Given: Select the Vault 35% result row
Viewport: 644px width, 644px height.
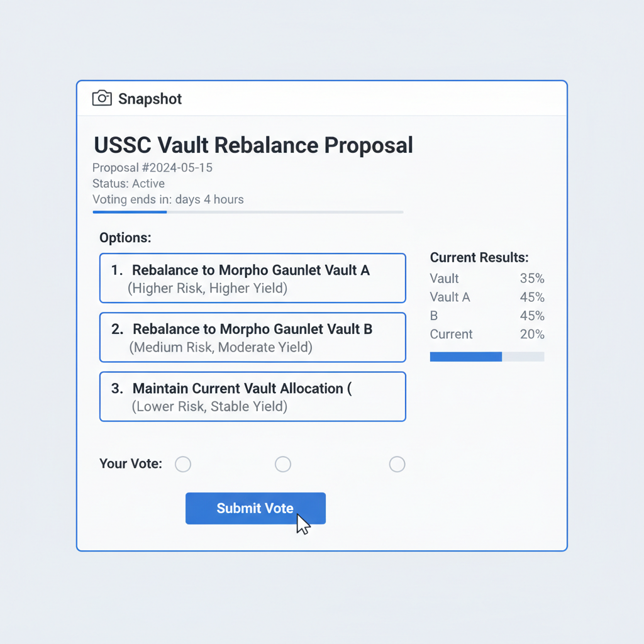Looking at the screenshot, I should [487, 279].
